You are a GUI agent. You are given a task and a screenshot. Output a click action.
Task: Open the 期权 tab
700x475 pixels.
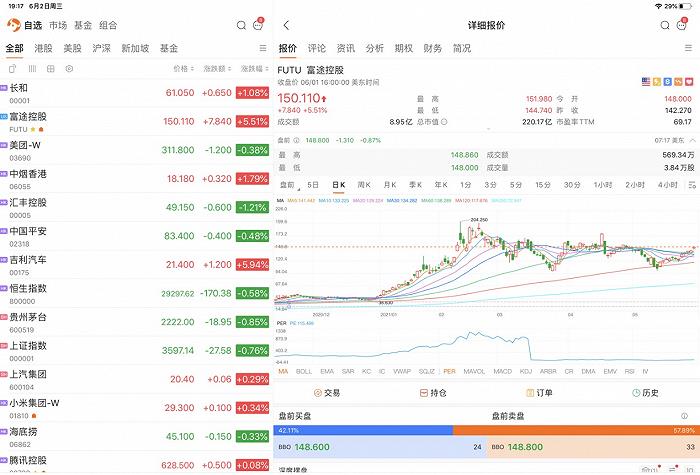tap(404, 48)
